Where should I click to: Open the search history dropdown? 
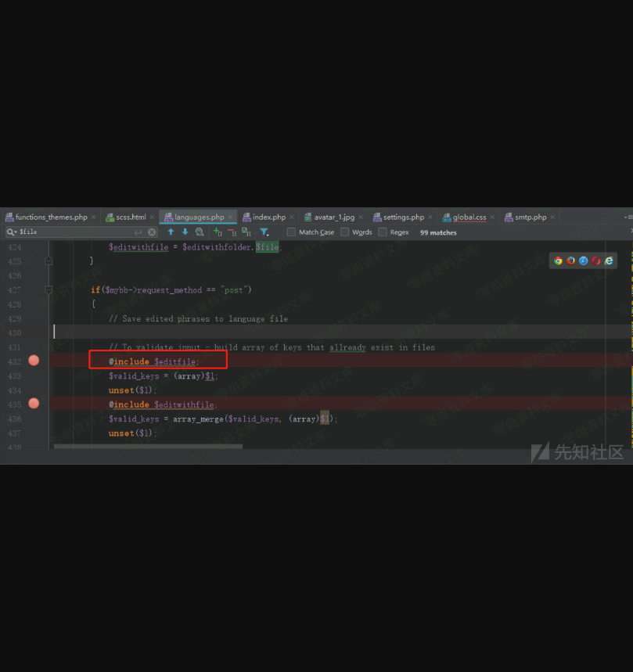click(12, 232)
